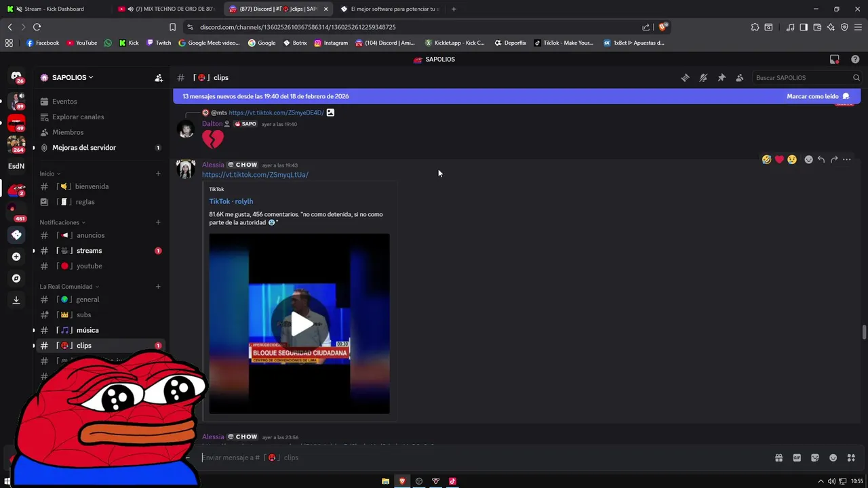Viewport: 868px width, 488px height.
Task: Go to the música channel
Action: (x=100, y=330)
